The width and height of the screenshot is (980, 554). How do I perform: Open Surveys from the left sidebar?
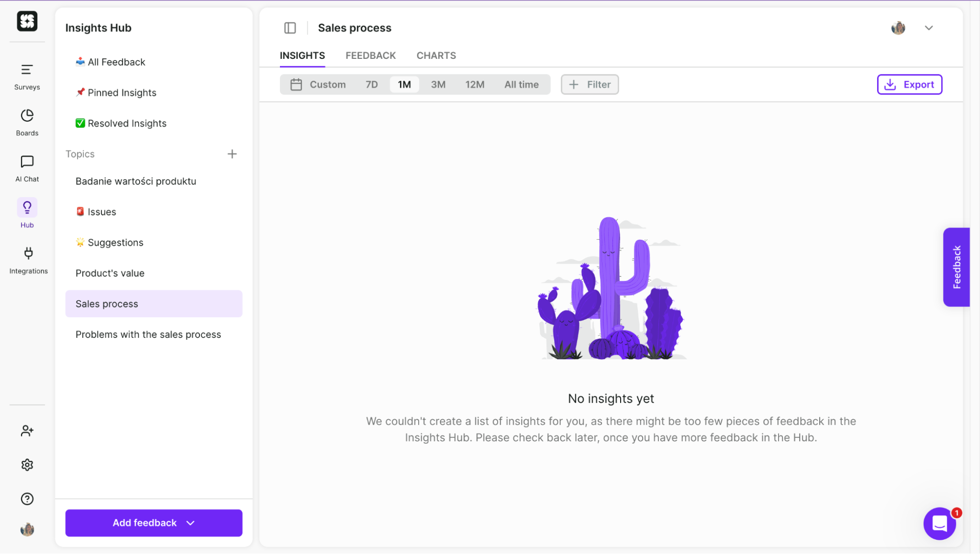point(27,76)
